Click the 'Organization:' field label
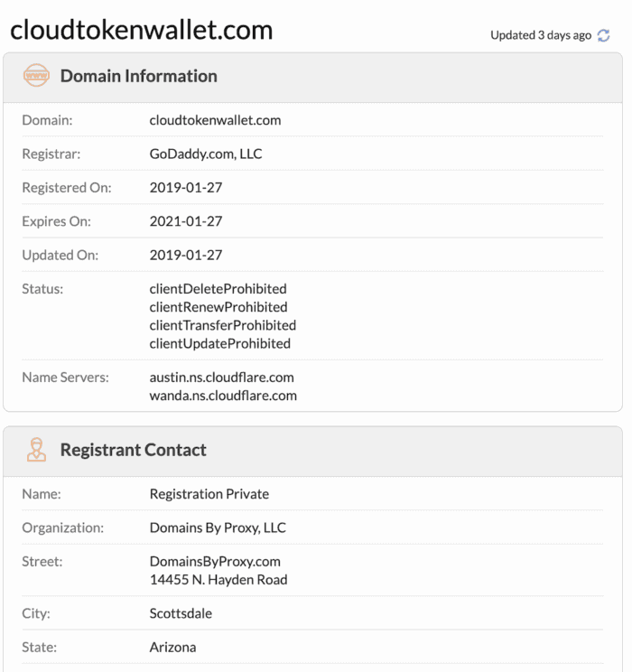 coord(62,527)
